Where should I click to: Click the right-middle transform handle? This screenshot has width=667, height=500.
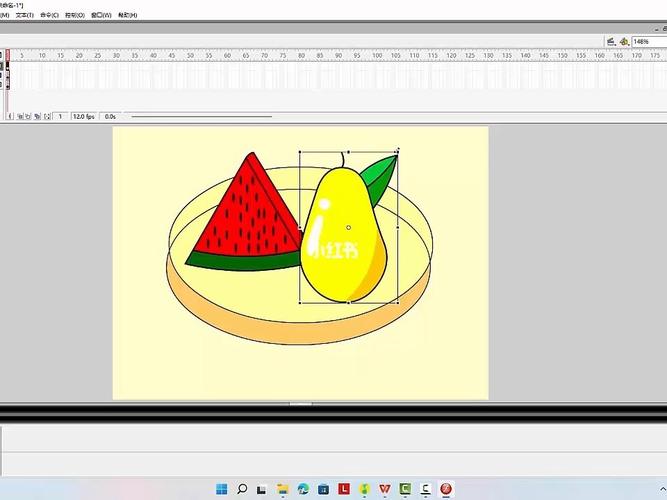point(398,227)
